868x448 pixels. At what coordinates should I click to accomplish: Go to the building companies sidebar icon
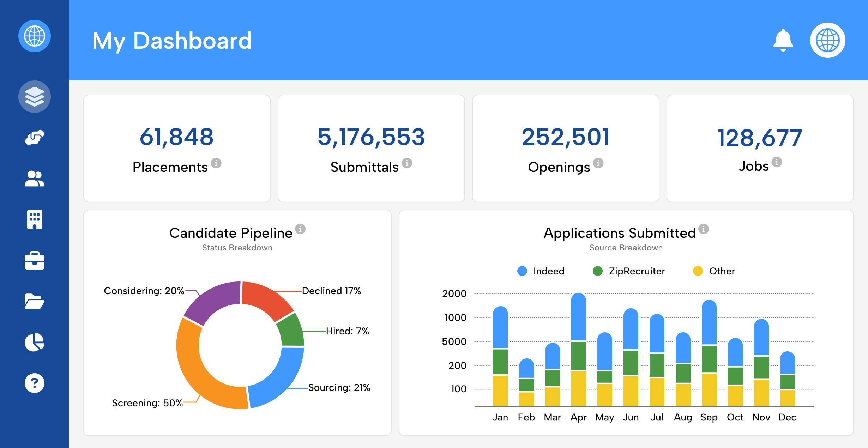pyautogui.click(x=35, y=219)
